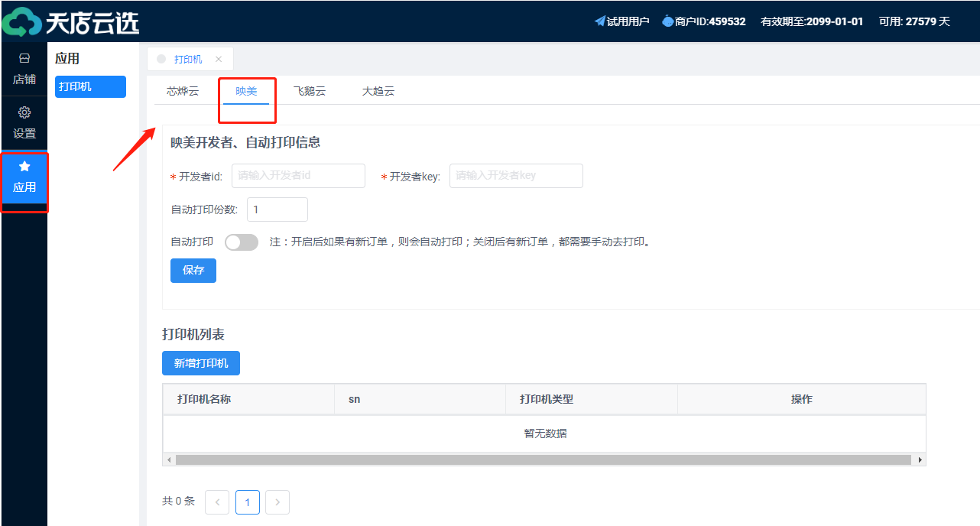Close the 打印机 page tab
The image size is (980, 526).
click(x=219, y=59)
